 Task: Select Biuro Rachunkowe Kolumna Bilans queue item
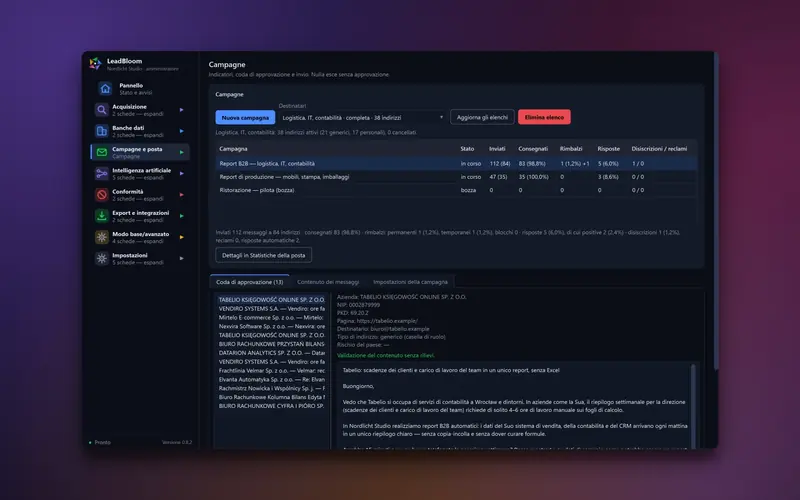click(271, 397)
